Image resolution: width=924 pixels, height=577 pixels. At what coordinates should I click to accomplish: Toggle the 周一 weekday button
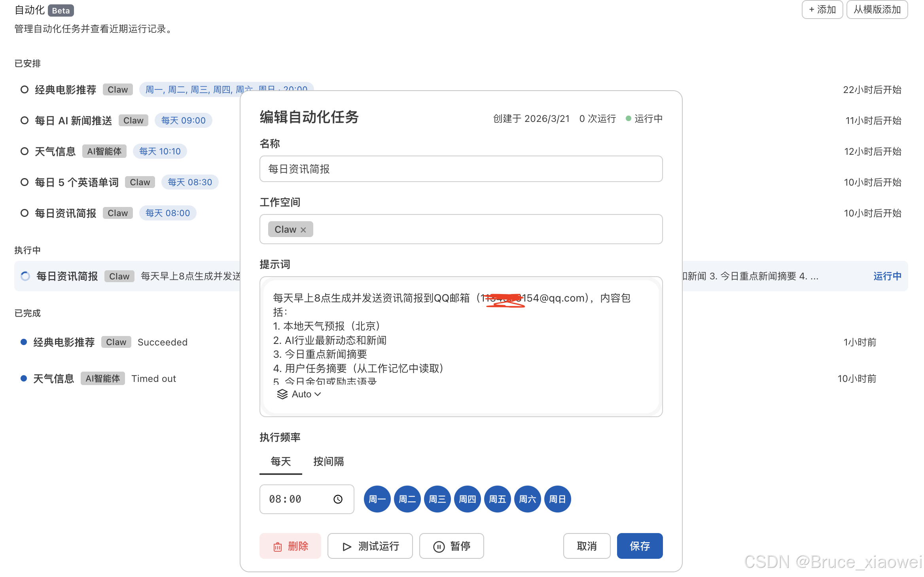377,499
